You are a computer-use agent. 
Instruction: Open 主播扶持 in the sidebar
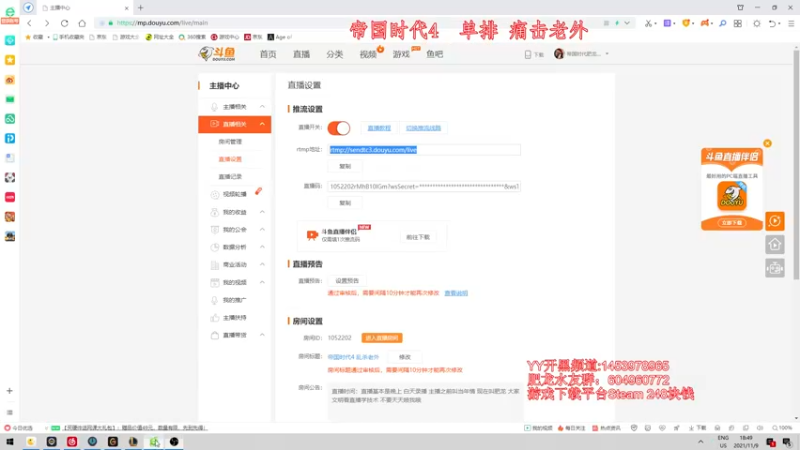pos(235,317)
